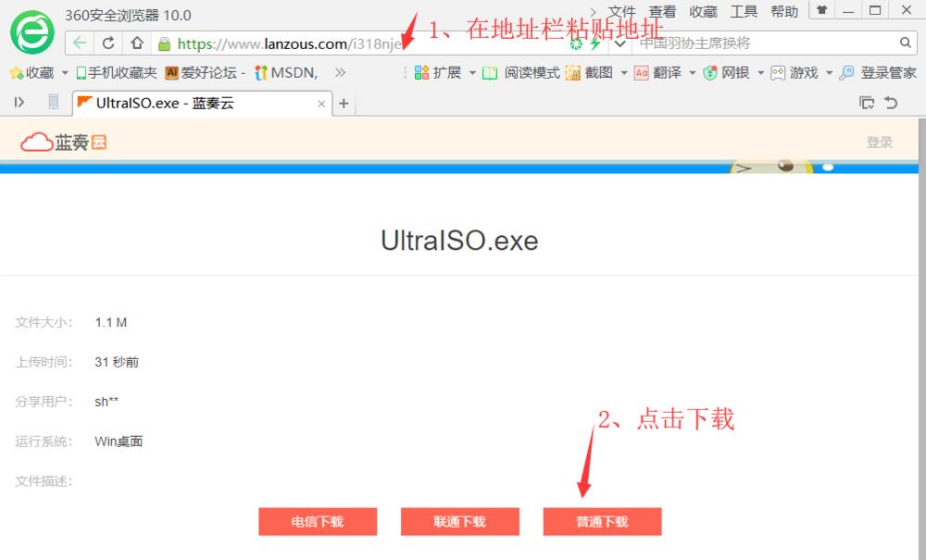Expand the 收藏 dropdown arrow
The image size is (926, 560).
[x=65, y=73]
